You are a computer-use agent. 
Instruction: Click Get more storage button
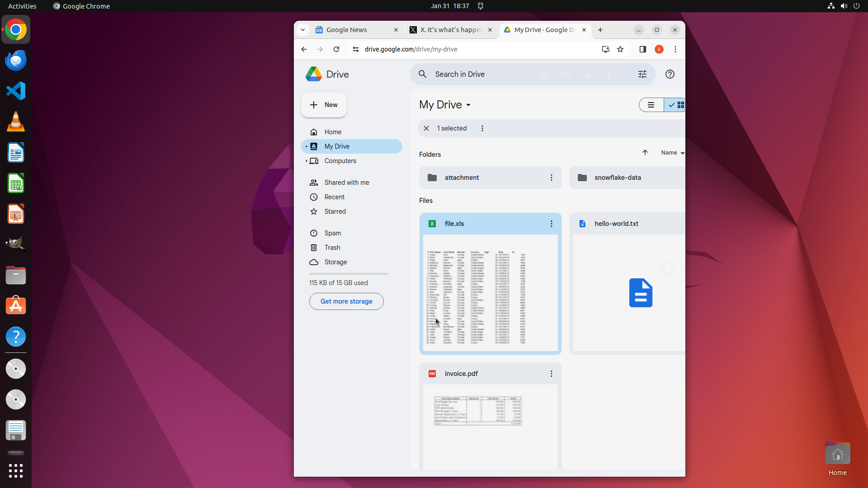click(x=346, y=301)
